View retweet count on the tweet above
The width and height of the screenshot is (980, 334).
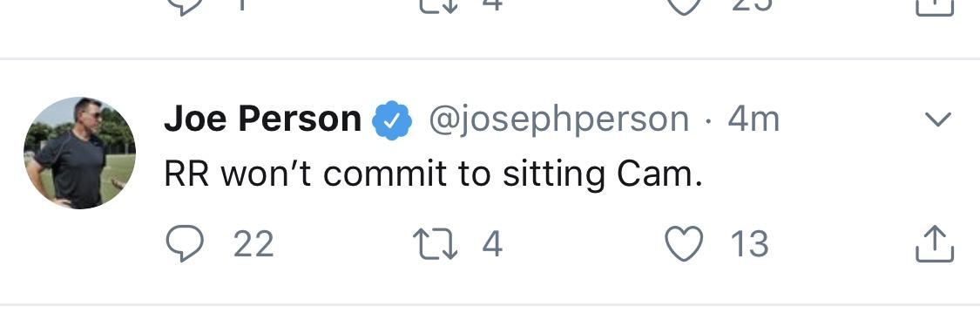point(492,5)
